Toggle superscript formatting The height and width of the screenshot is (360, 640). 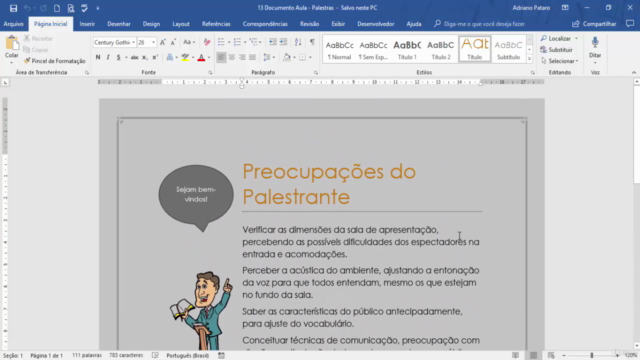pyautogui.click(x=155, y=58)
